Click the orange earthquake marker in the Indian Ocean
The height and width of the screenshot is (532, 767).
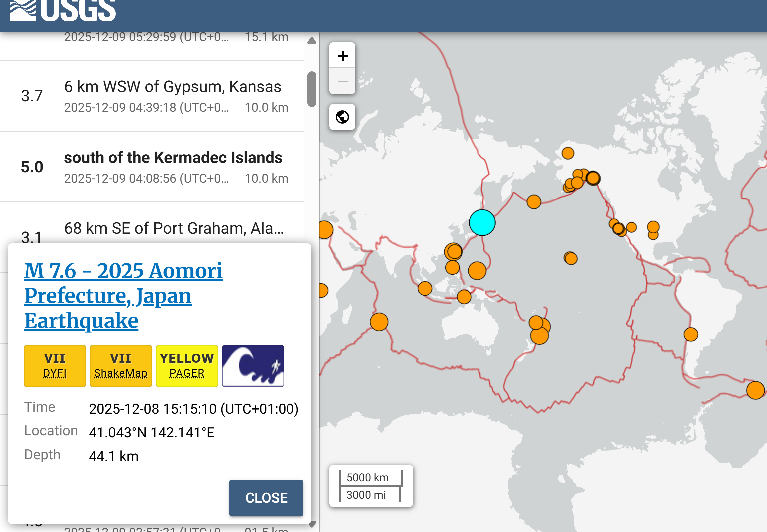pos(379,322)
